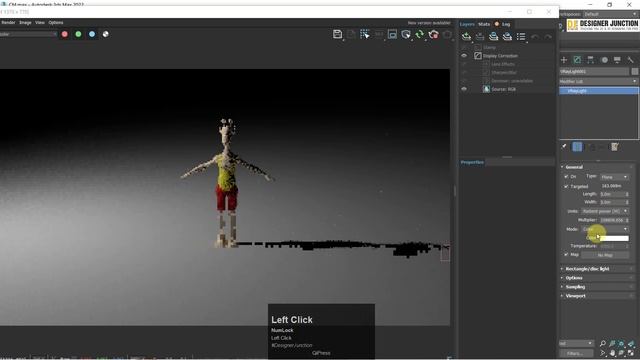Toggle the blue channel button
The width and height of the screenshot is (640, 360).
tap(92, 34)
